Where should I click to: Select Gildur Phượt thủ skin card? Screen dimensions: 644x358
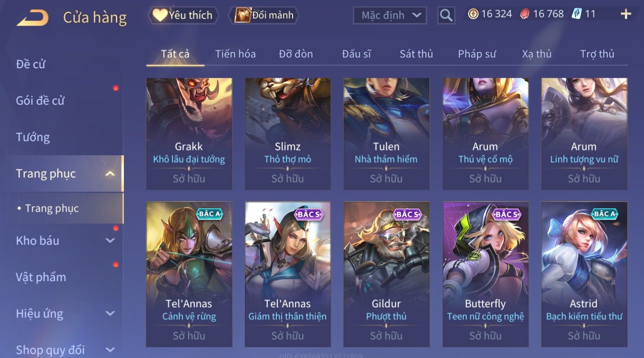click(386, 274)
